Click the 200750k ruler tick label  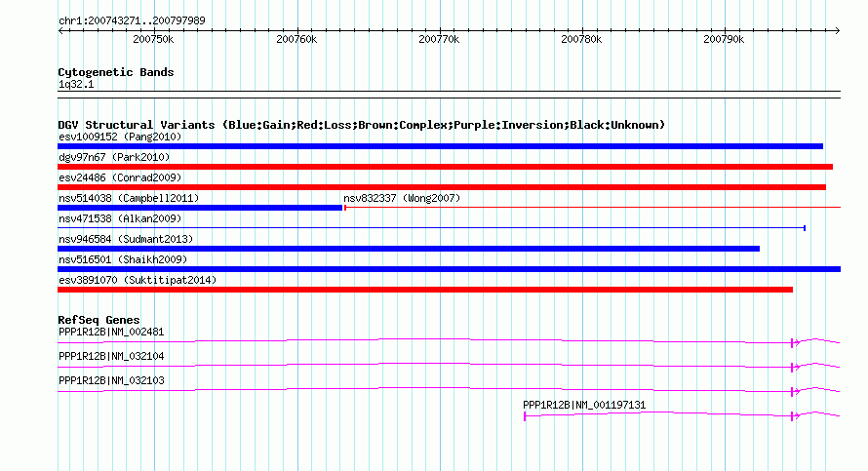(x=153, y=39)
